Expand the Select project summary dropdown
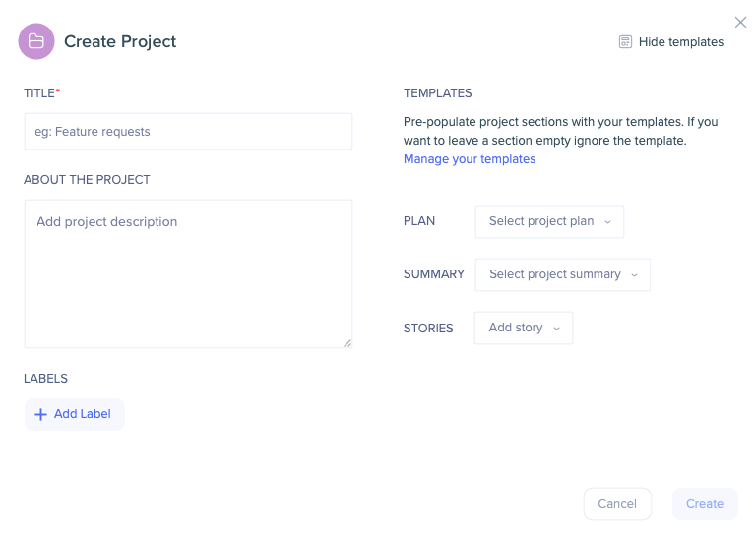756x540 pixels. (563, 274)
